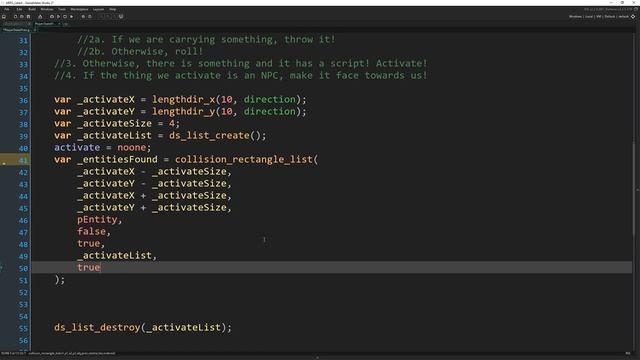The width and height of the screenshot is (640, 360).
Task: Open target manager via the crosshair icon
Action: click(633, 17)
